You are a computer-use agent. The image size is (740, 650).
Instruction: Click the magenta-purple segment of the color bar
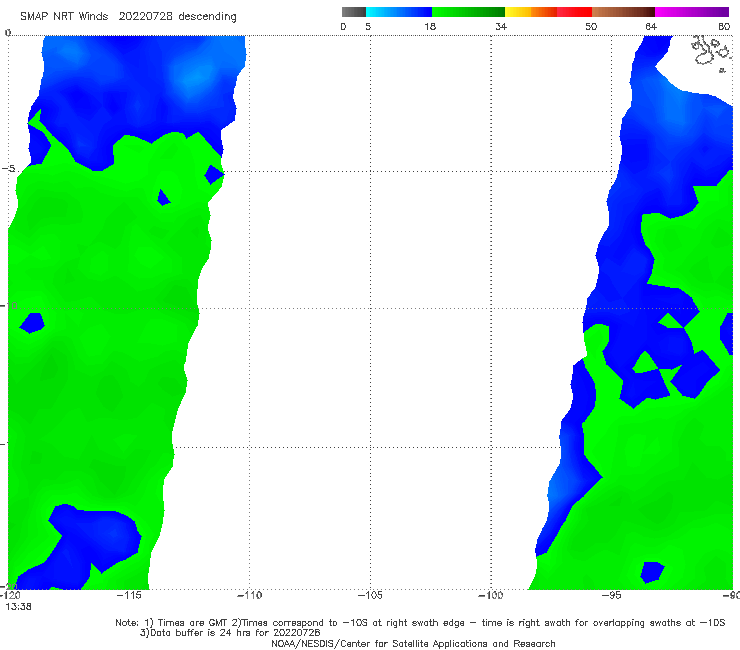(x=692, y=12)
